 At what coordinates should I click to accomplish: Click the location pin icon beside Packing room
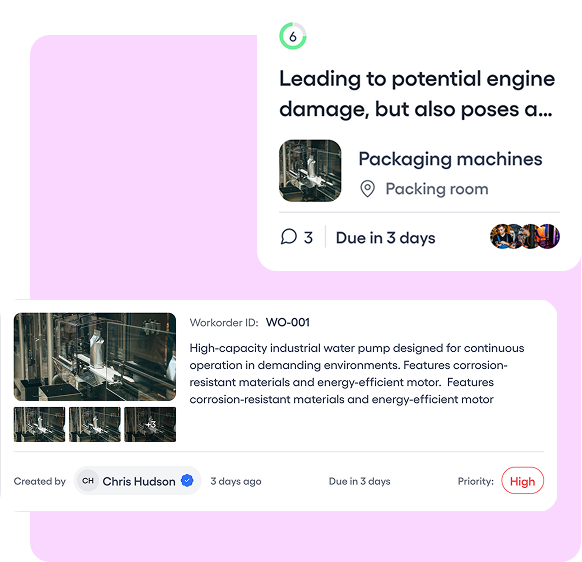tap(367, 189)
